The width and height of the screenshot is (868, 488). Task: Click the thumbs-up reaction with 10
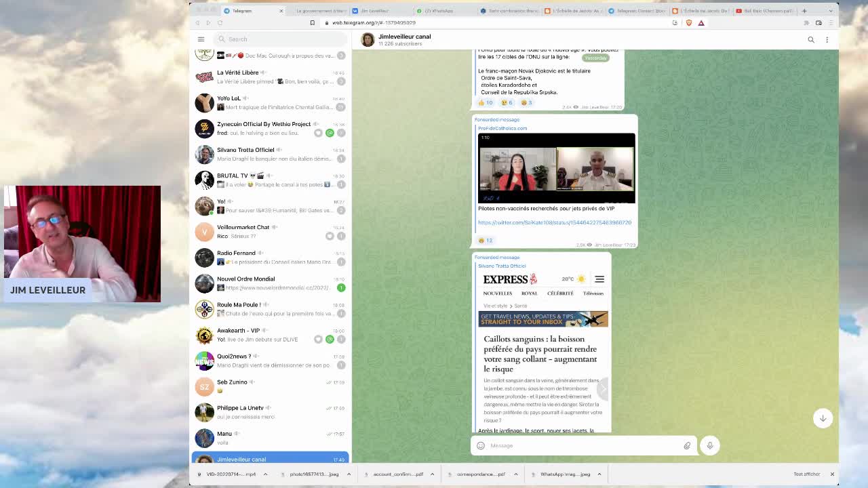coord(486,102)
